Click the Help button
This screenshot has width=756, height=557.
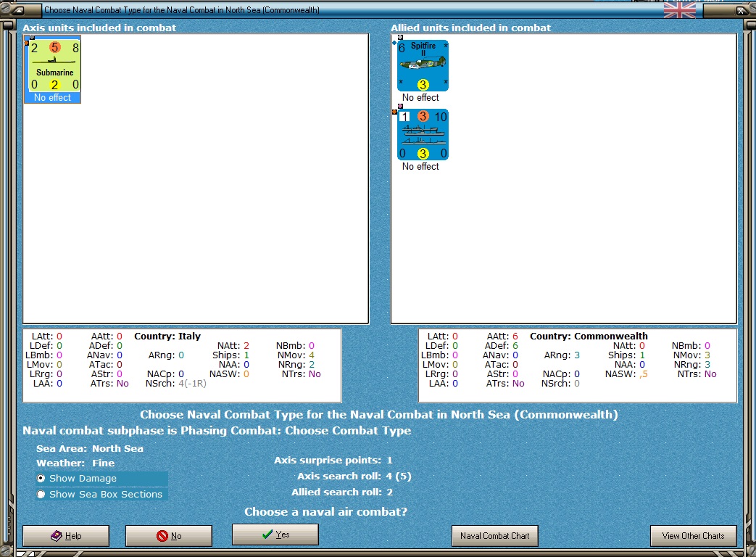point(66,536)
